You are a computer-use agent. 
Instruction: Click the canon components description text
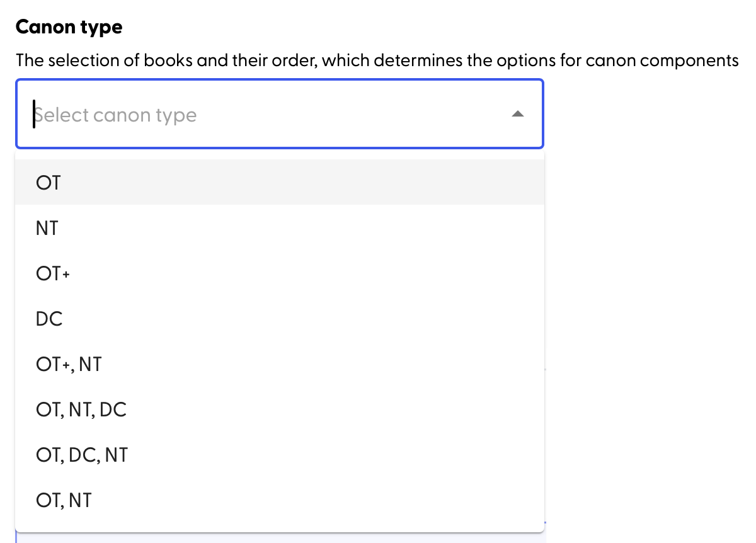click(377, 61)
